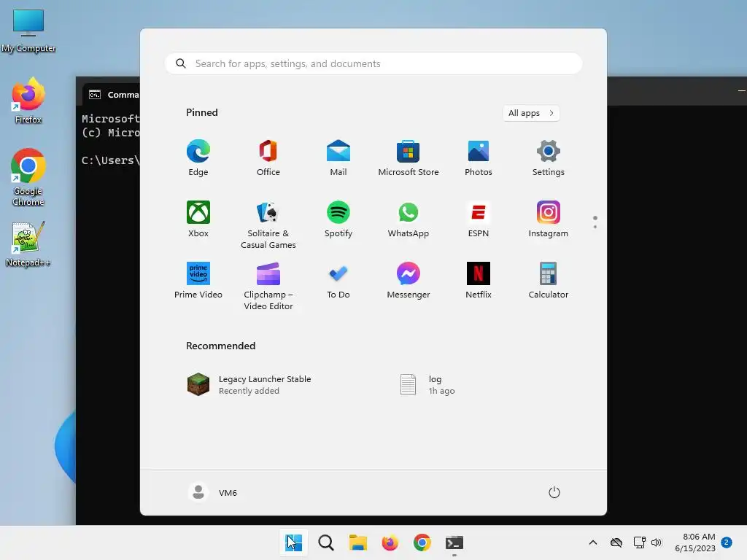Image resolution: width=747 pixels, height=560 pixels.
Task: Select My Computer desktop icon
Action: 28,31
